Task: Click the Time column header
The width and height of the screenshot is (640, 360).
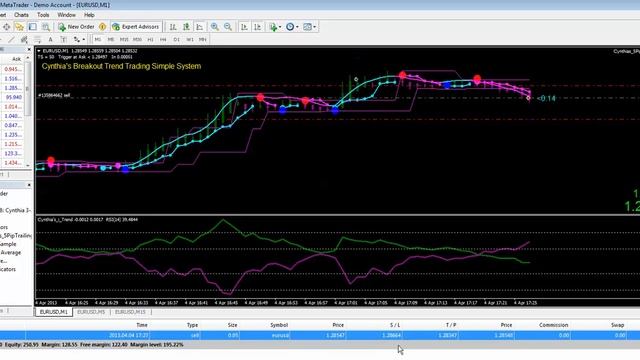Action: pos(142,325)
